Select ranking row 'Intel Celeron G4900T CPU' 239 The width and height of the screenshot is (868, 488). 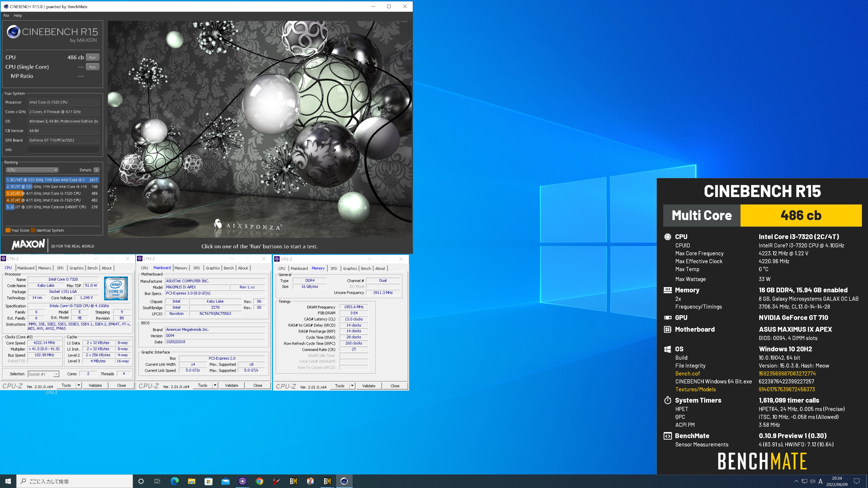click(52, 207)
